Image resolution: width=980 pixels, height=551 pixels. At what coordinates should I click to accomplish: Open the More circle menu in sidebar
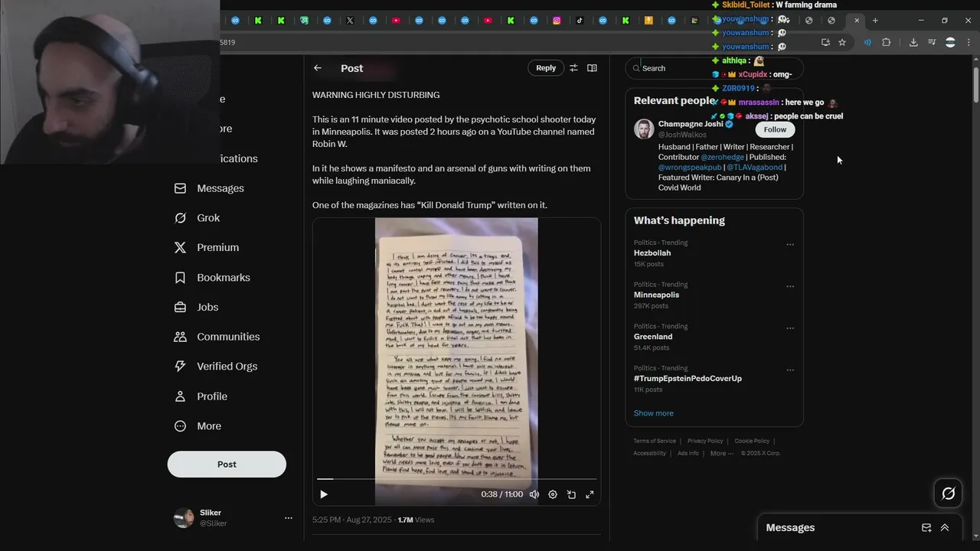click(180, 426)
